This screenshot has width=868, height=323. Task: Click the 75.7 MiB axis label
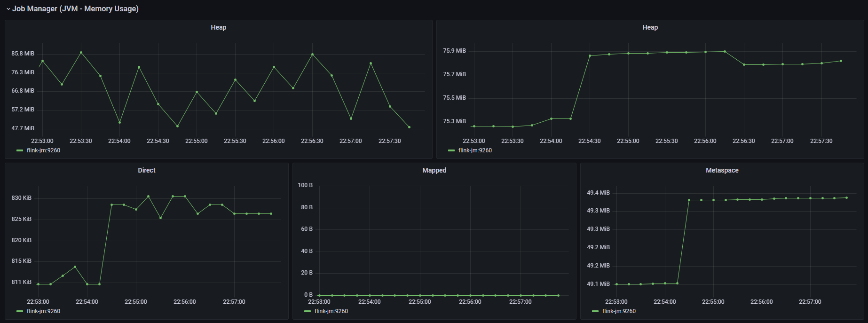click(455, 74)
